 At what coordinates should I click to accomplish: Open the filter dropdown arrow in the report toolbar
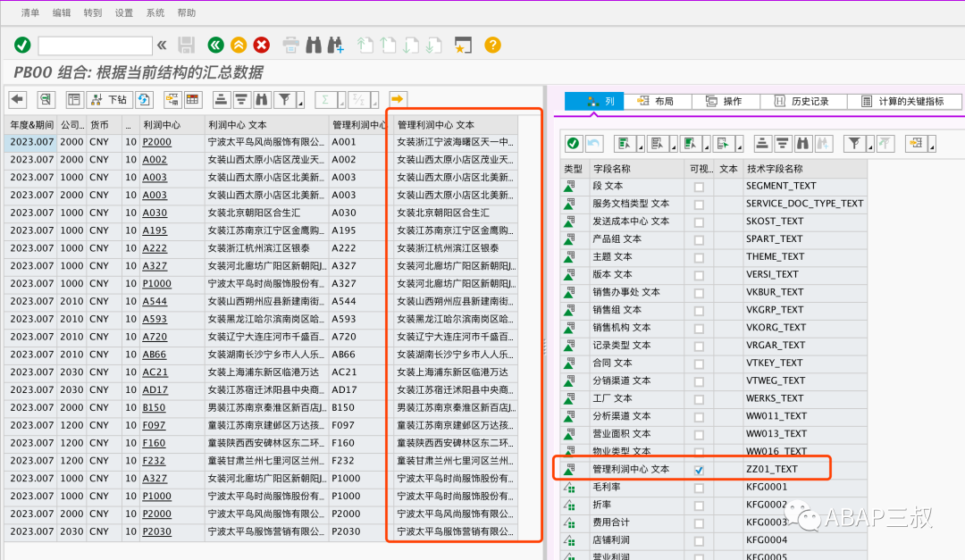tap(300, 100)
